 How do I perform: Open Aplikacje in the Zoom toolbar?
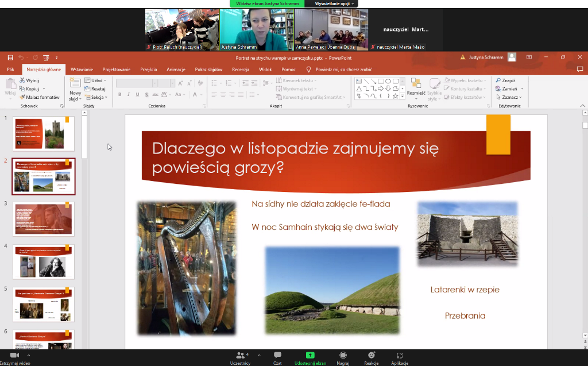pos(400,356)
